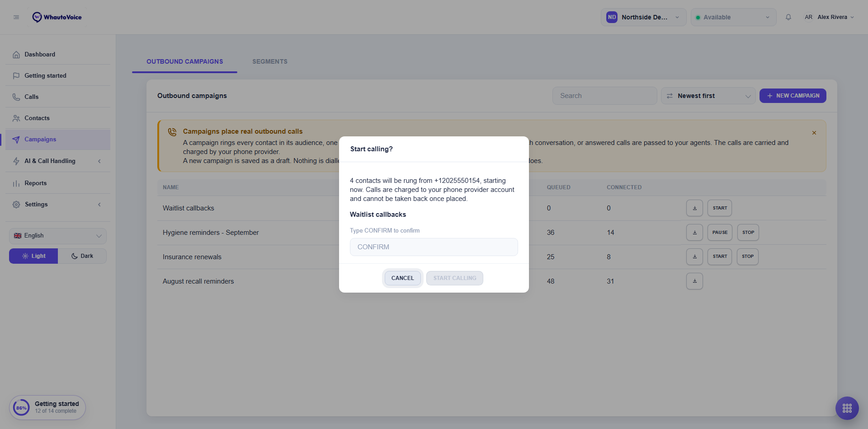Click New Campaign button
The height and width of the screenshot is (429, 868).
click(793, 96)
